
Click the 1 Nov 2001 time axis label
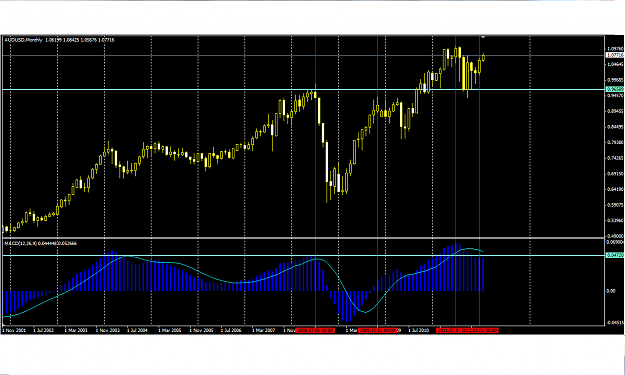click(14, 330)
